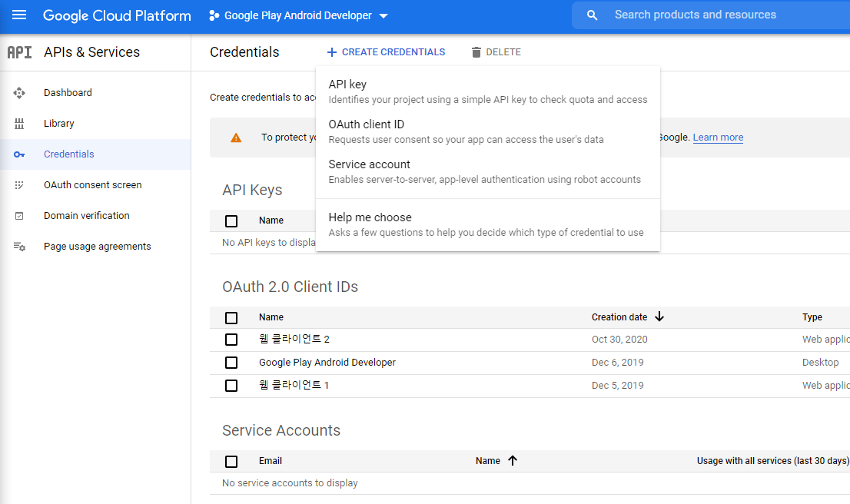Screen dimensions: 850x504
Task: Choose API key from the credentials menu
Action: tap(488, 91)
